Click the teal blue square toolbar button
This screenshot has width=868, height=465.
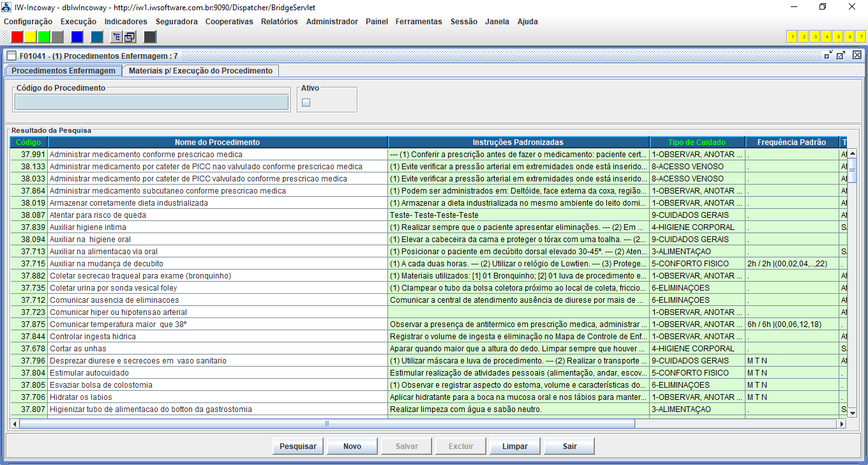[97, 36]
